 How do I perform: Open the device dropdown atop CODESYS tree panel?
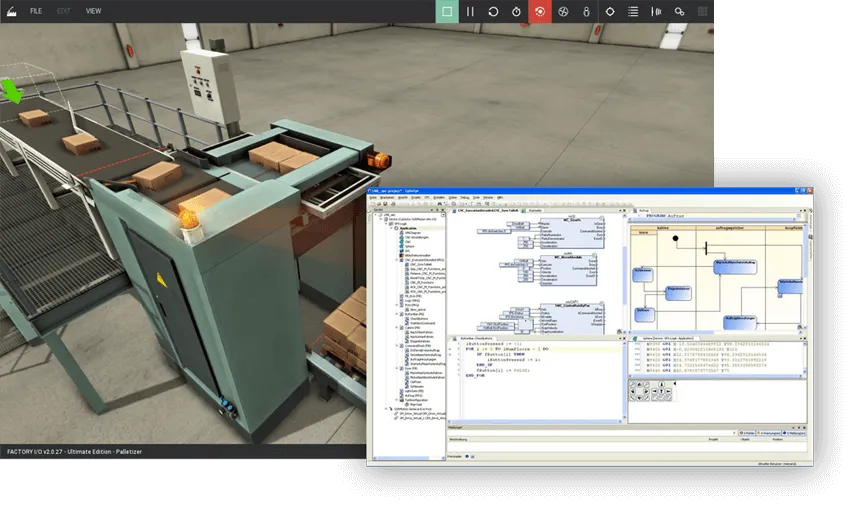[443, 215]
